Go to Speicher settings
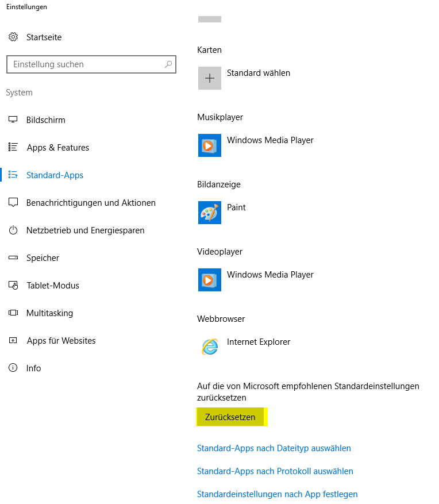 (x=43, y=258)
